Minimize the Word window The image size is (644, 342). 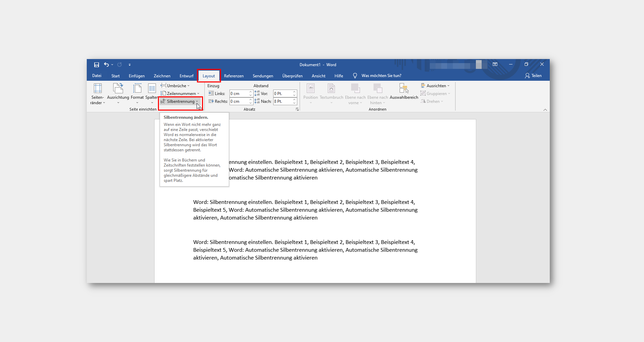pos(510,64)
